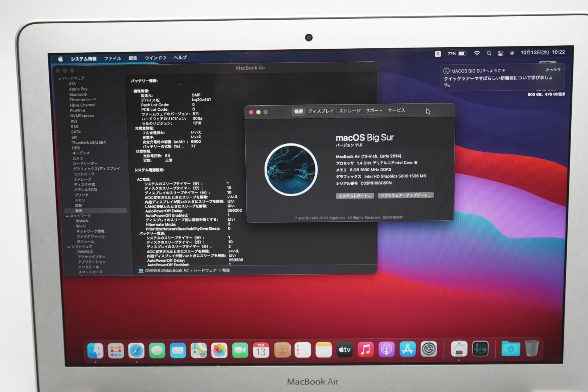588x392 pixels.
Task: Switch to the サポート tab
Action: tap(374, 110)
